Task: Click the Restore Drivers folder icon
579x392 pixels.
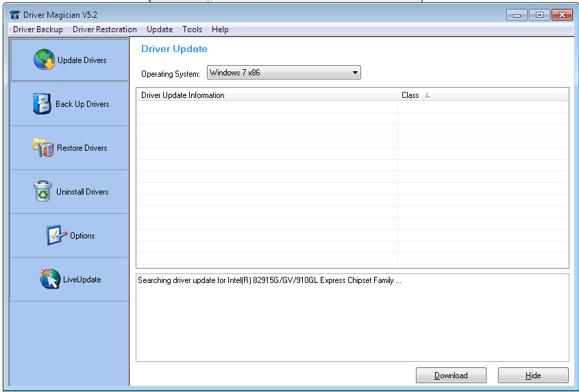Action: pyautogui.click(x=43, y=148)
